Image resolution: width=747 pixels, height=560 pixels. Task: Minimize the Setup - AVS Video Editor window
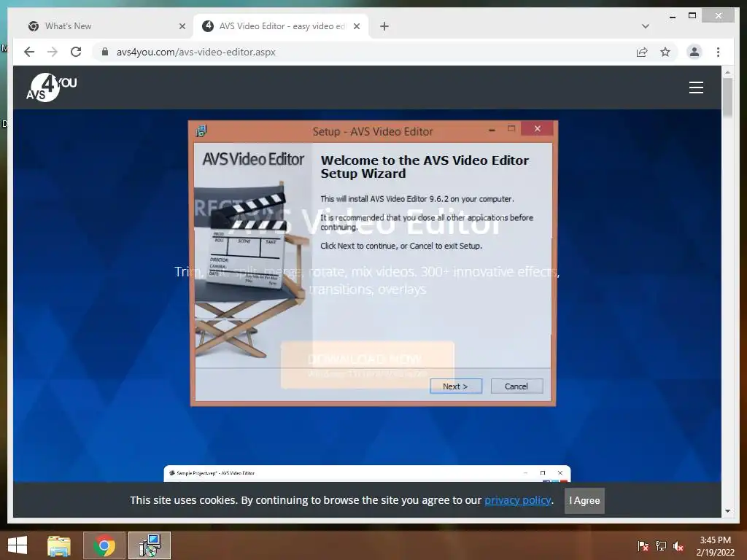[492, 129]
